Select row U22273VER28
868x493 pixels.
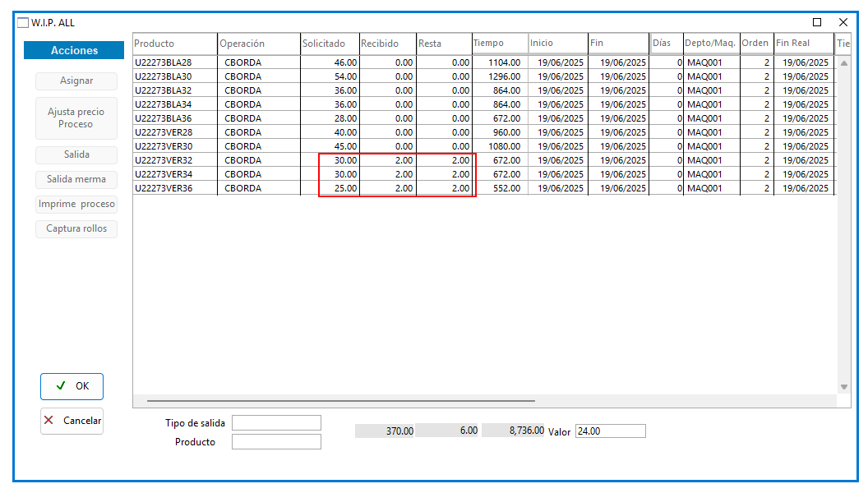[x=483, y=132]
